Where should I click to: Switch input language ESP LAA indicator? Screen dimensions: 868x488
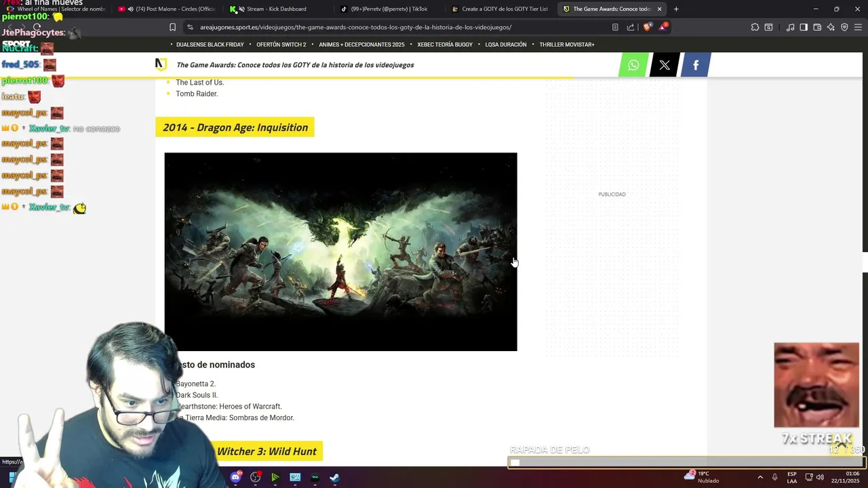pyautogui.click(x=792, y=477)
